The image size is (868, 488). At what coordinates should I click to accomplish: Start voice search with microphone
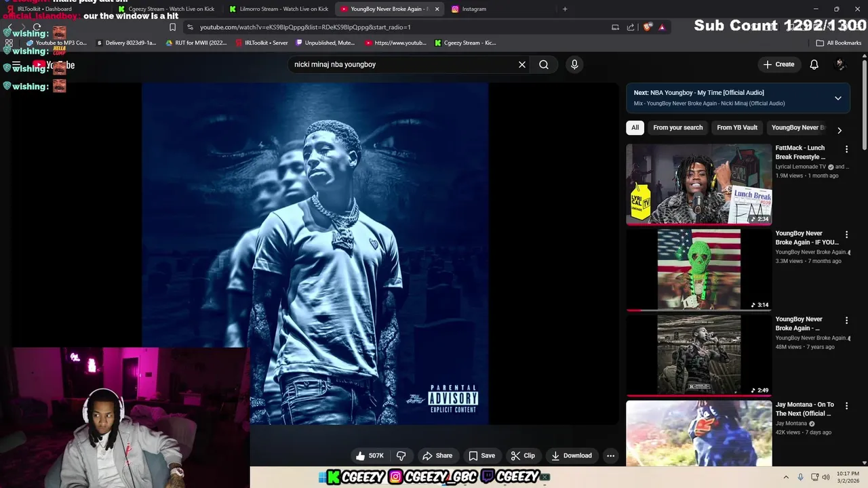574,64
